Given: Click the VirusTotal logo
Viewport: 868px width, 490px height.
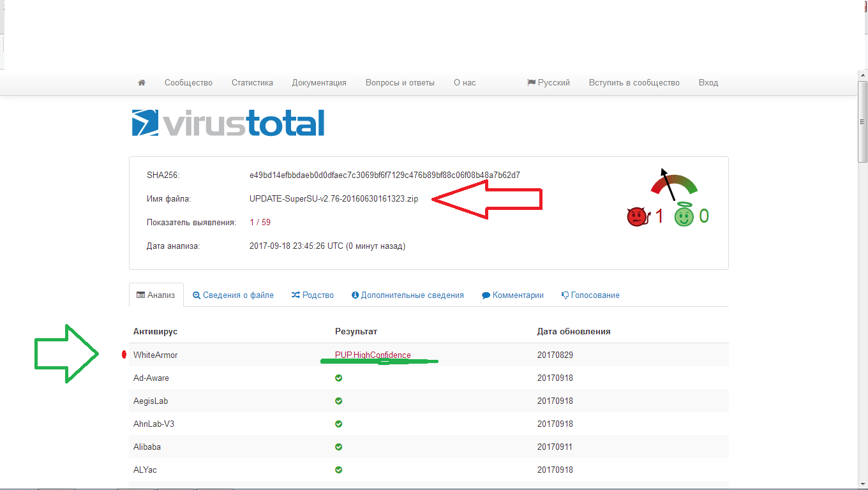Looking at the screenshot, I should [x=228, y=123].
